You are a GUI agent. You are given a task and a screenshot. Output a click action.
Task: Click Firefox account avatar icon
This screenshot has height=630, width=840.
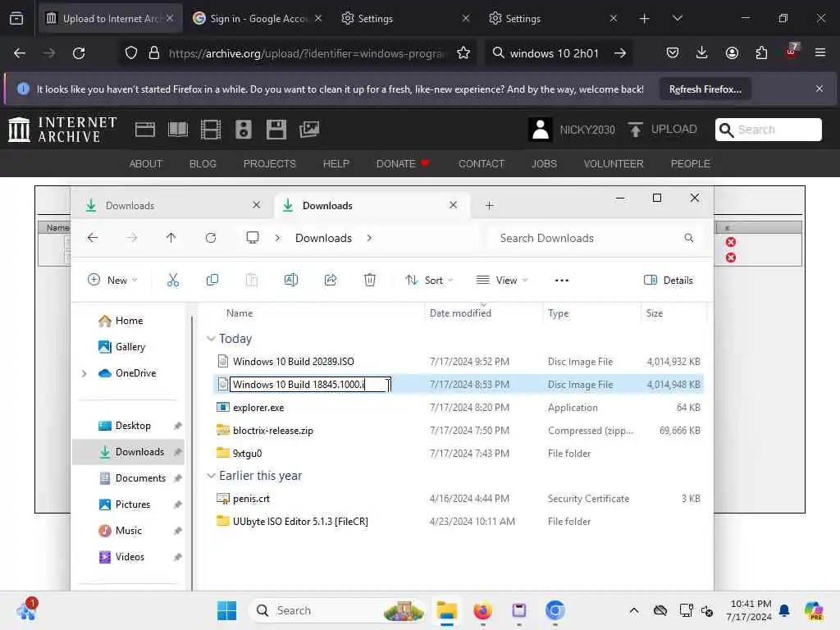pyautogui.click(x=732, y=52)
